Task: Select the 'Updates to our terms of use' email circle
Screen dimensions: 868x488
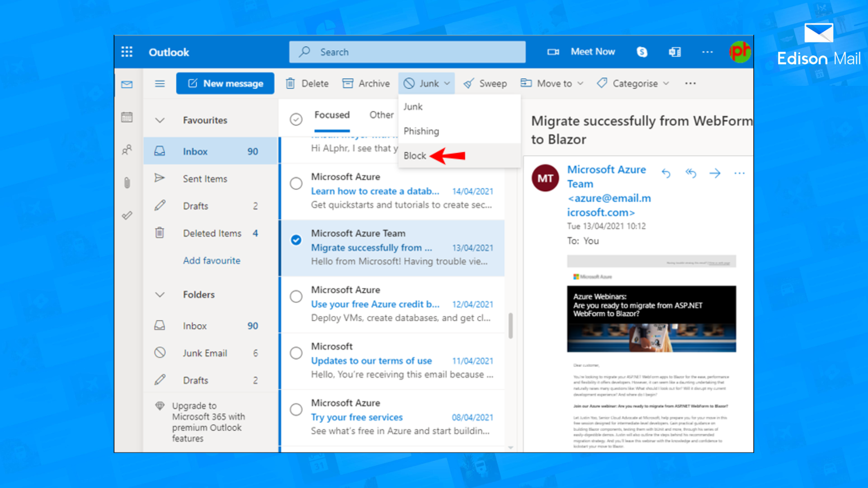Action: point(296,353)
